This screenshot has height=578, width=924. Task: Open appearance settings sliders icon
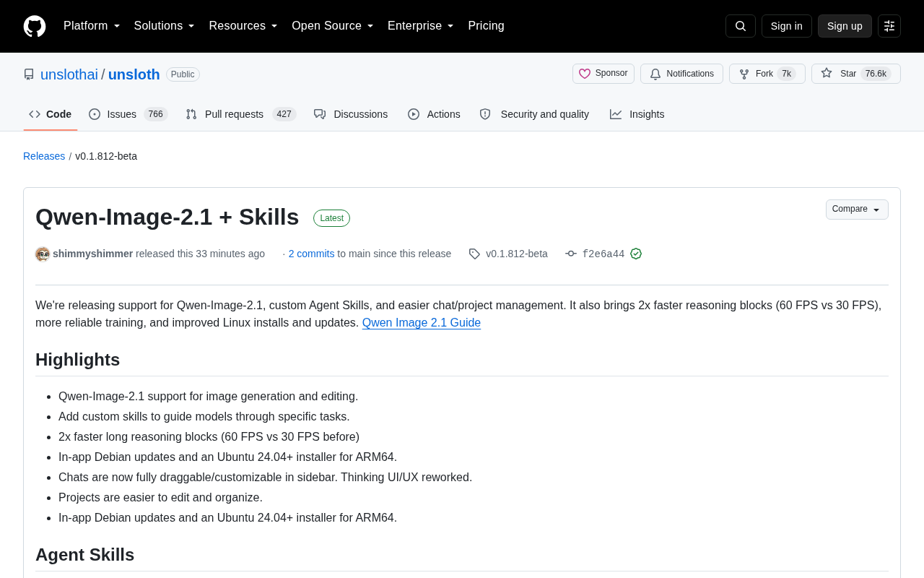point(889,26)
